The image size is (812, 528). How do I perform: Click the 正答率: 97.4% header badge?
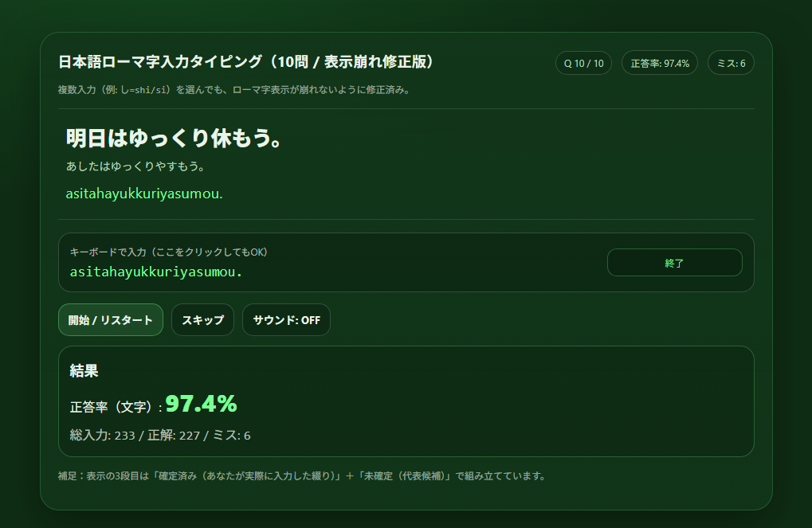click(x=659, y=63)
